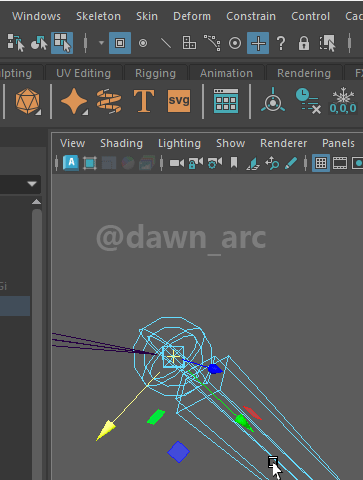Create polygon Type text shelf icon
The height and width of the screenshot is (480, 363).
(144, 101)
